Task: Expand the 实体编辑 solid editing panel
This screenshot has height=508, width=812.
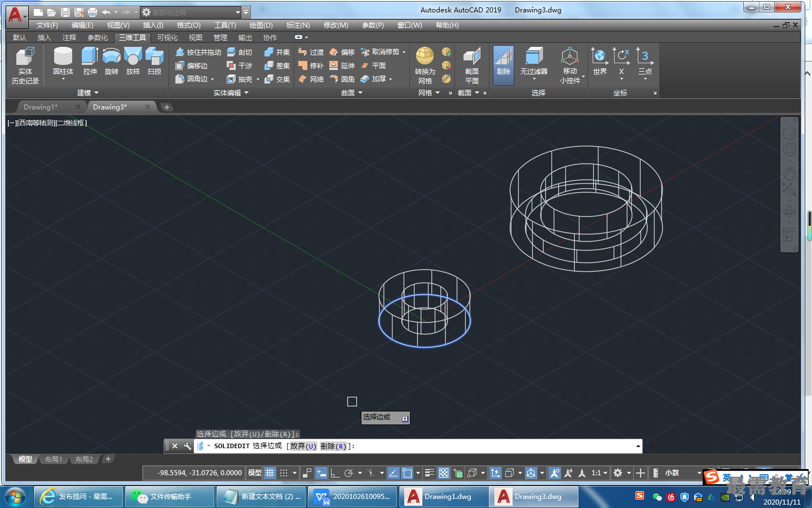Action: [x=231, y=93]
